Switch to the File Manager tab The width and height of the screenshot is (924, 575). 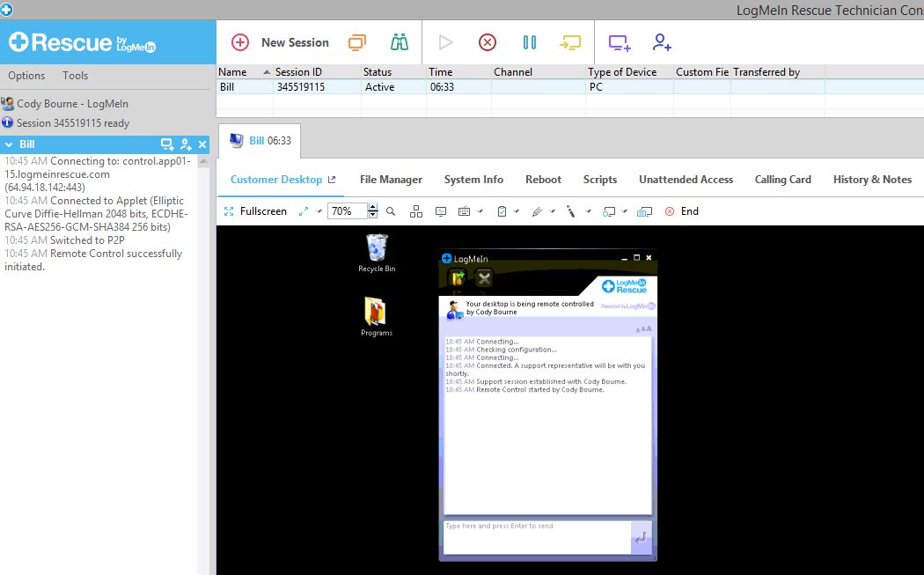(391, 180)
